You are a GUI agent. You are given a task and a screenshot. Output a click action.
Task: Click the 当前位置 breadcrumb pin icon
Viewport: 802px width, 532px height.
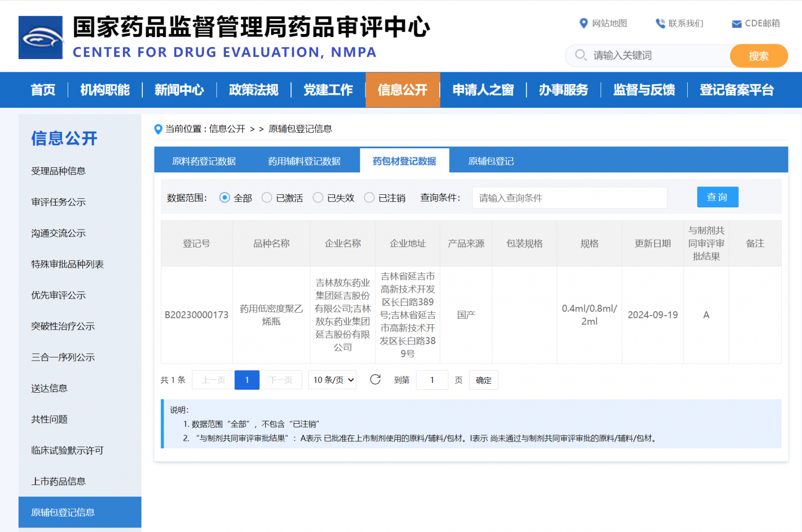[x=158, y=129]
